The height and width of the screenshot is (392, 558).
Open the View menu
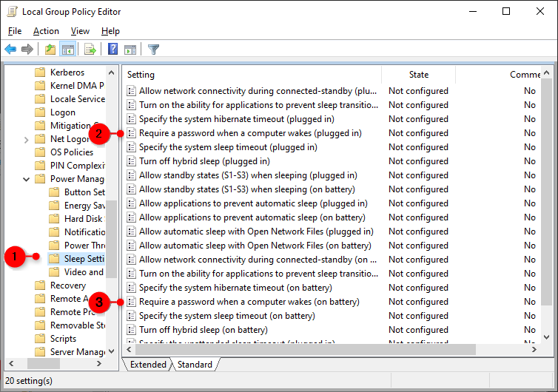[x=80, y=31]
